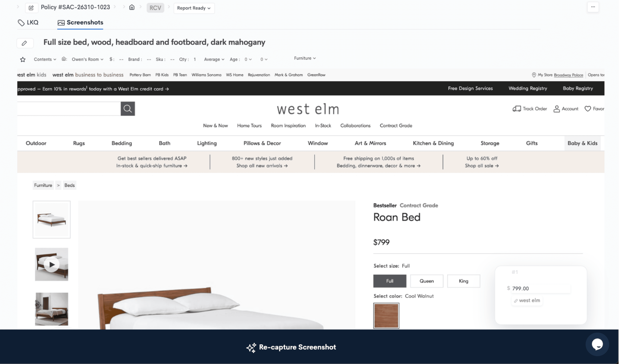Open the Report Ready dropdown
The width and height of the screenshot is (619, 364).
pos(194,8)
